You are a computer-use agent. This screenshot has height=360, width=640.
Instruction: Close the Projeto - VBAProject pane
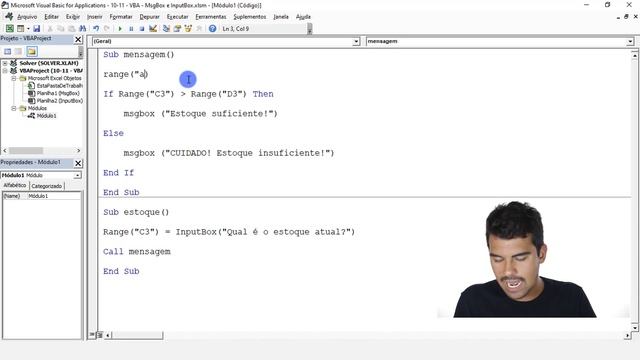coord(78,39)
